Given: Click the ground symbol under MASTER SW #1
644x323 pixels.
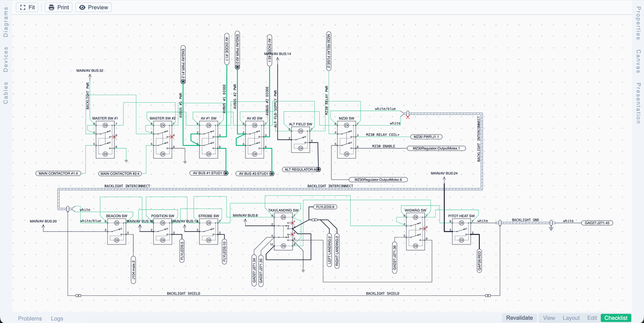Looking at the screenshot, I should point(127,161).
